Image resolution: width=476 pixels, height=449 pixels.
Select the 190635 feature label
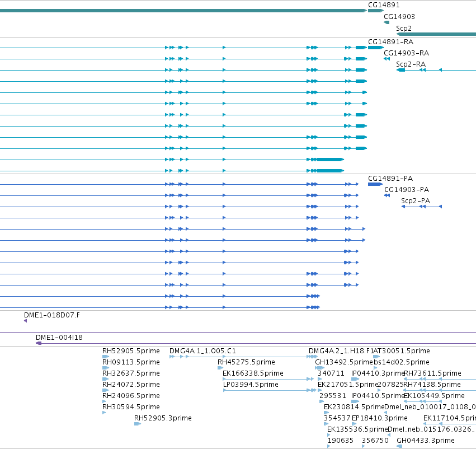340,441
